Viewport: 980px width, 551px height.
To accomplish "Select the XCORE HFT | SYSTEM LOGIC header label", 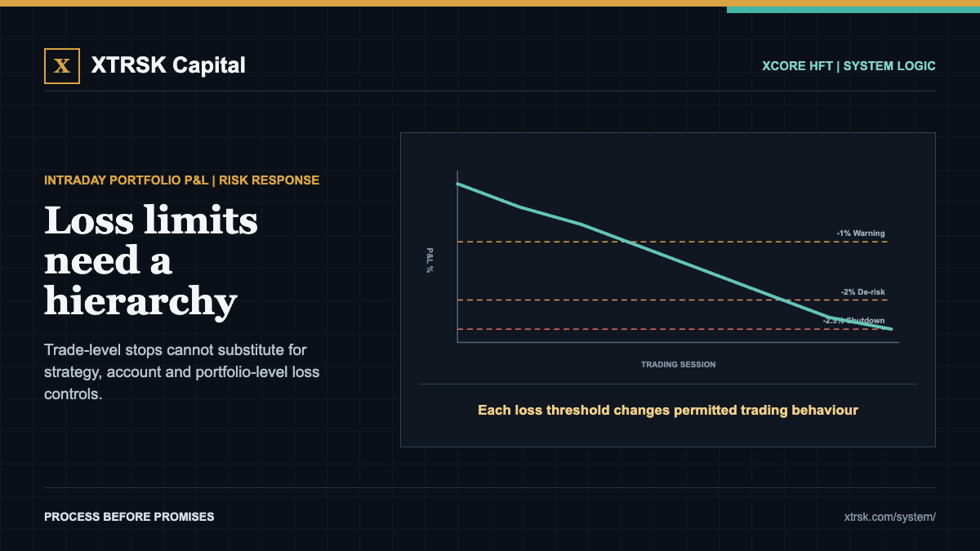I will point(849,66).
